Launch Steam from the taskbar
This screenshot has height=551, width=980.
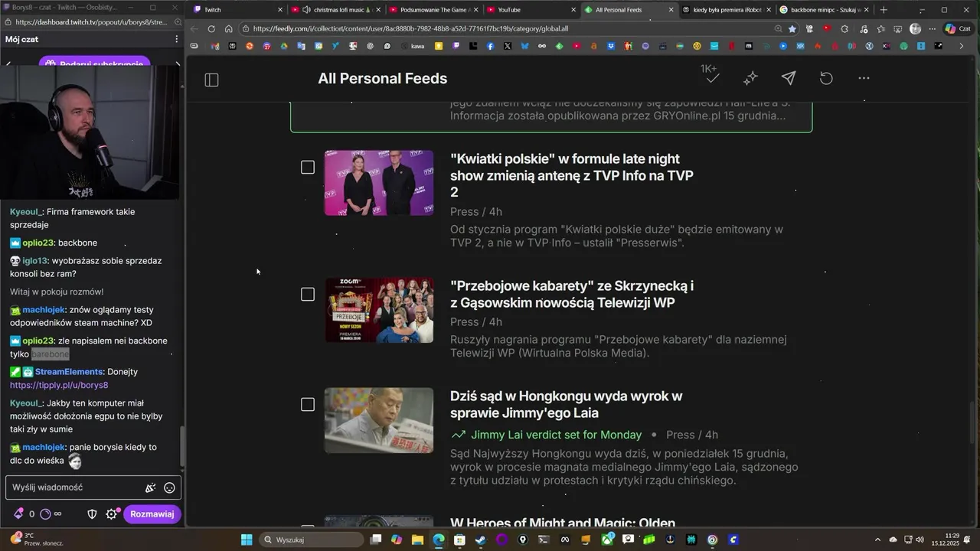click(x=480, y=540)
